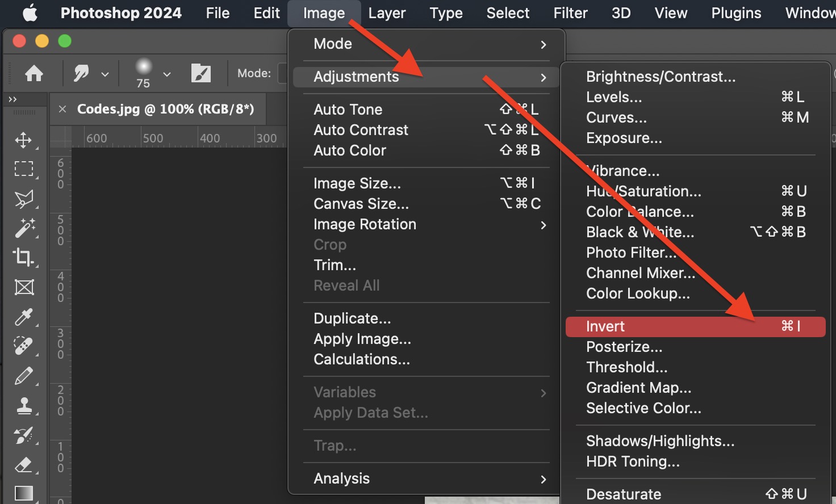This screenshot has width=836, height=504.
Task: Toggle the Brush Settings panel icon
Action: click(x=200, y=73)
